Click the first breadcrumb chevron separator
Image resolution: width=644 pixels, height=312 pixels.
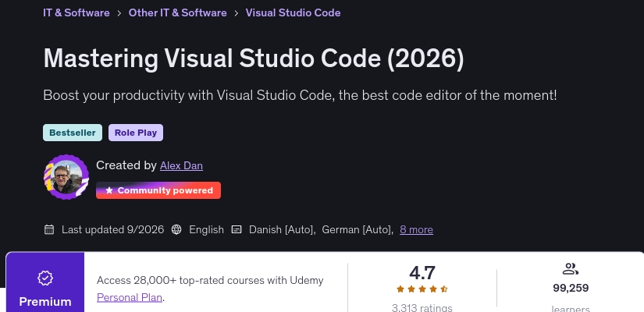[x=119, y=13]
